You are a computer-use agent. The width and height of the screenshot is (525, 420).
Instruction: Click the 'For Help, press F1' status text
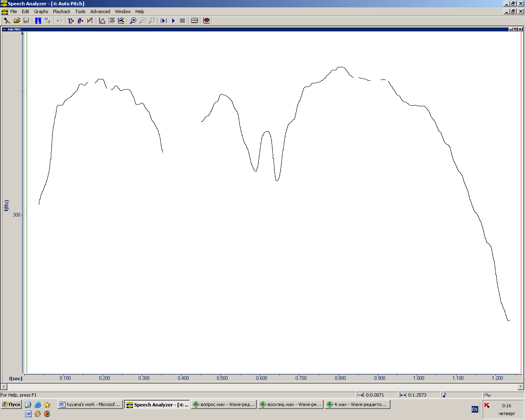tap(18, 395)
